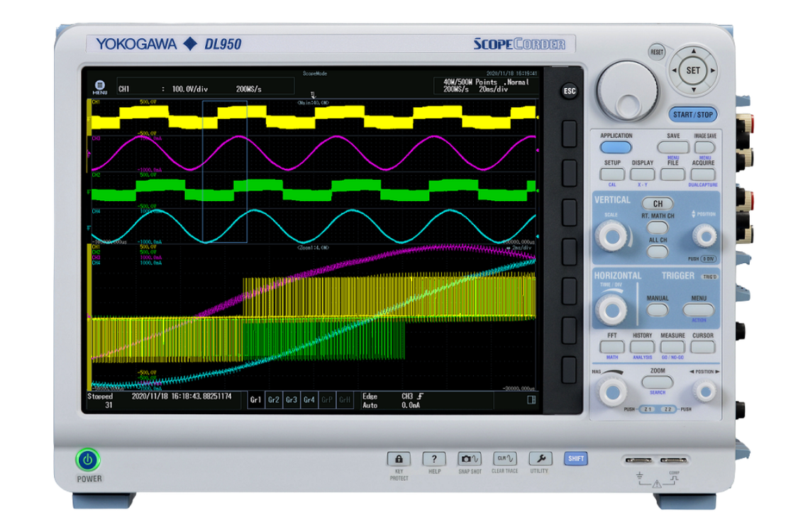The image size is (798, 532).
Task: Toggle the SHIFT key
Action: [576, 458]
